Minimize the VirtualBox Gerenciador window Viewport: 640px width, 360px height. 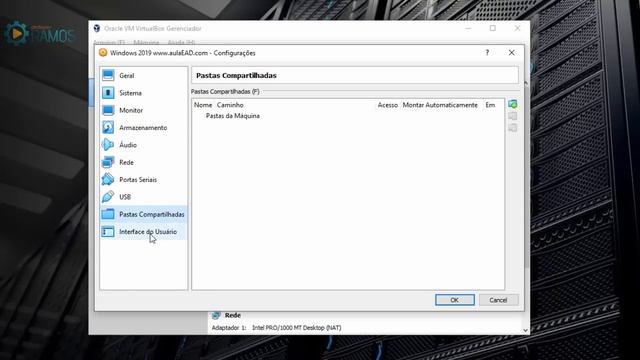468,28
